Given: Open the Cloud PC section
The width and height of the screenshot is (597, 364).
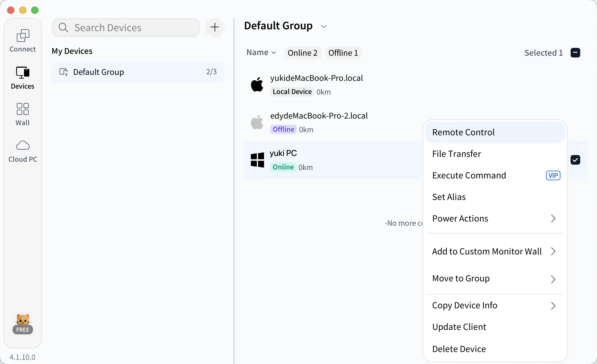Looking at the screenshot, I should pos(23,151).
